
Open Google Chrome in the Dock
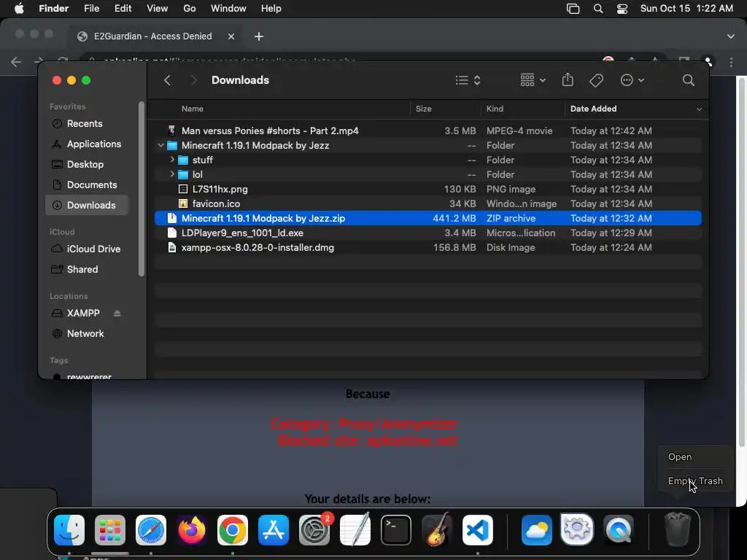[233, 529]
